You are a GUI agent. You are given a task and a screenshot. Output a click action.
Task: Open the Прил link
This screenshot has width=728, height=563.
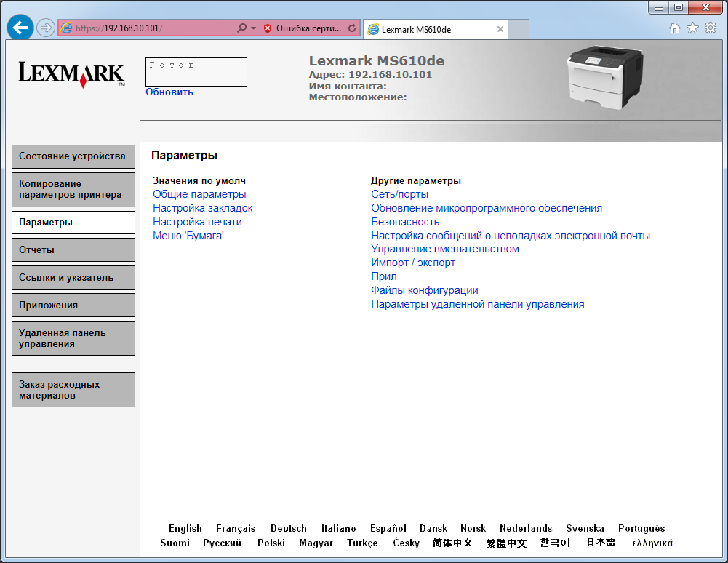tap(383, 276)
